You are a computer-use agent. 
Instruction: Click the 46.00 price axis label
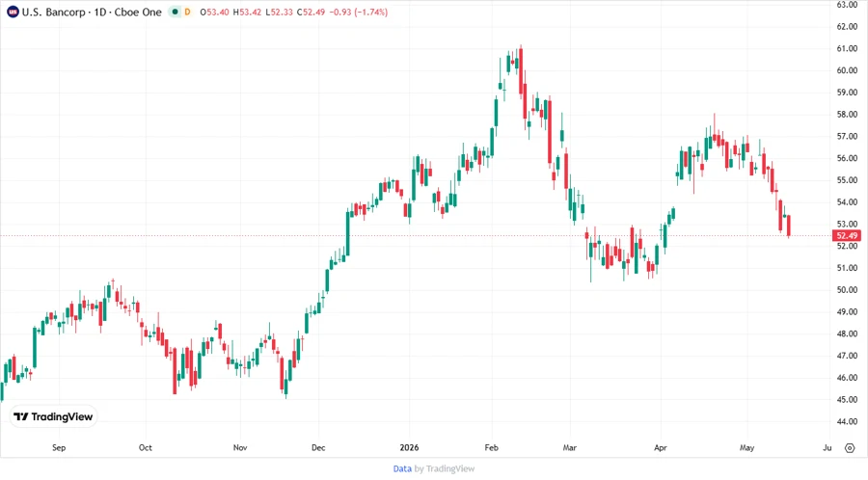[847, 378]
